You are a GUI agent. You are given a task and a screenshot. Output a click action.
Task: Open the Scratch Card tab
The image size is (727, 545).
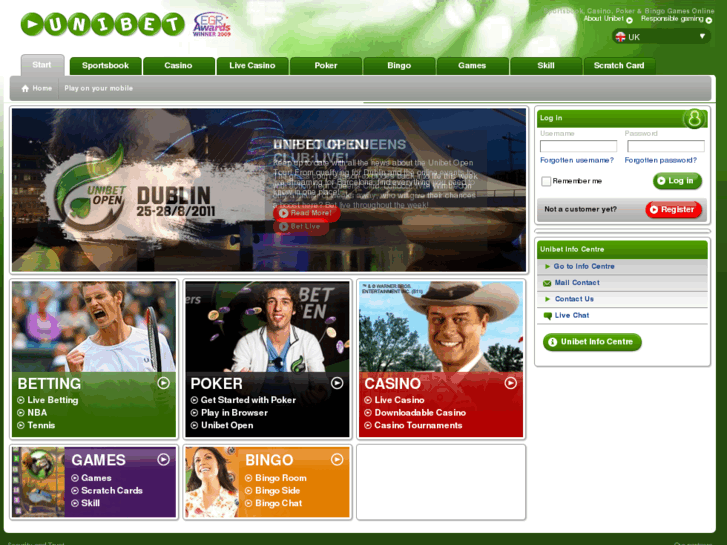[619, 66]
